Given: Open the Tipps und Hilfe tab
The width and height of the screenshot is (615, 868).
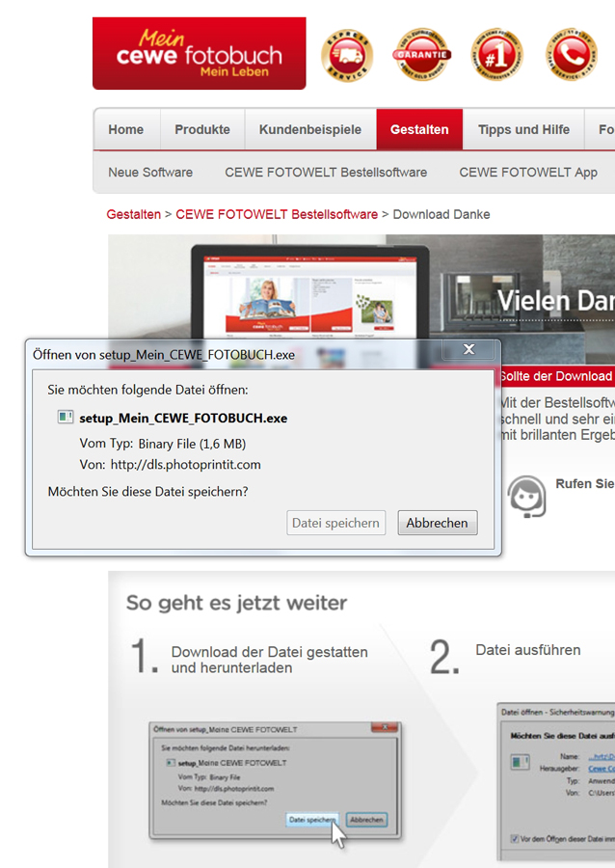Looking at the screenshot, I should pyautogui.click(x=523, y=129).
